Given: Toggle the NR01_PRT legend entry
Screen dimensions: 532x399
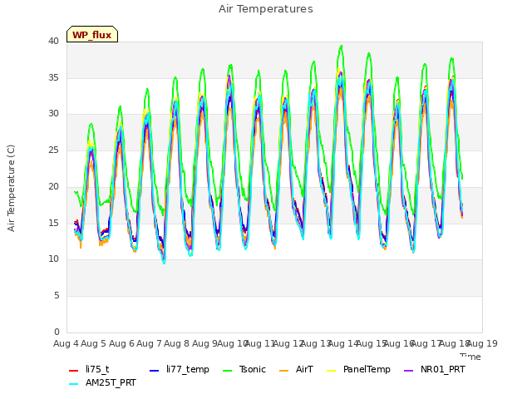Looking at the screenshot, I should [x=435, y=369].
